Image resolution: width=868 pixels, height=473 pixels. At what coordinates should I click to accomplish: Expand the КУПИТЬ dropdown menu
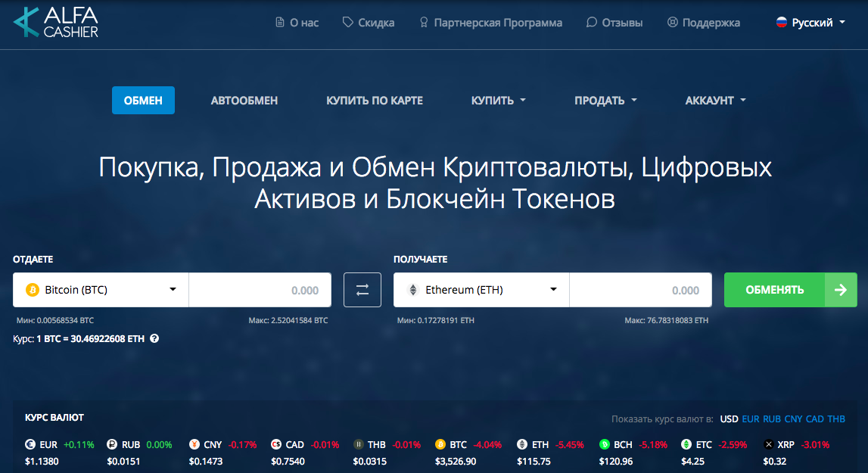pyautogui.click(x=498, y=100)
